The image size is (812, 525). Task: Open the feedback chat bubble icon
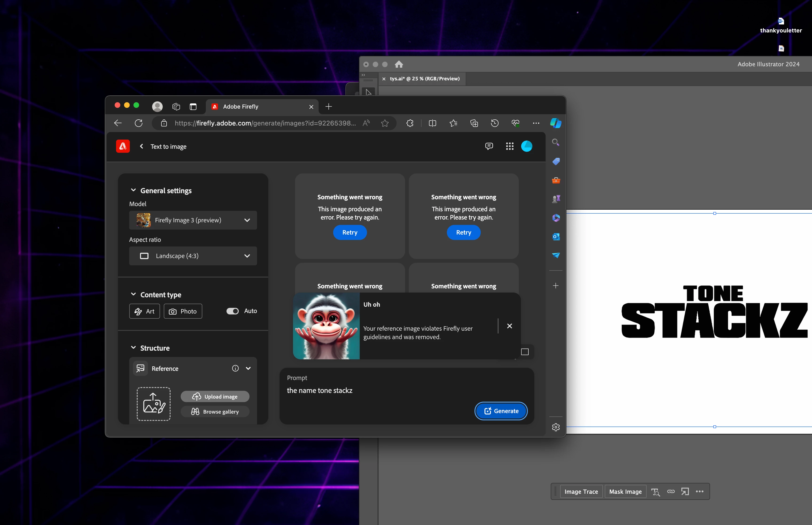point(489,146)
